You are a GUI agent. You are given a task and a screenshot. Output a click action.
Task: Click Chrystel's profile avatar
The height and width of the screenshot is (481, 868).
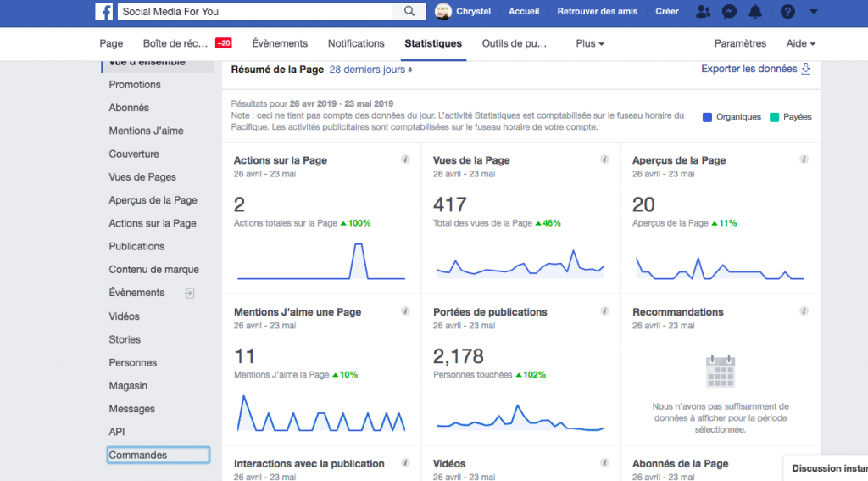pyautogui.click(x=442, y=11)
